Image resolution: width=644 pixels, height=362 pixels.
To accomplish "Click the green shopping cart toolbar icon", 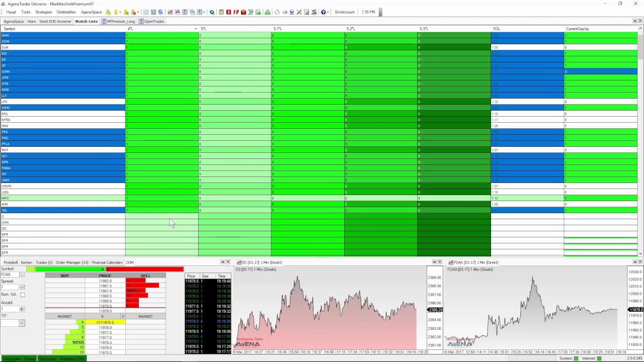I will click(x=251, y=12).
